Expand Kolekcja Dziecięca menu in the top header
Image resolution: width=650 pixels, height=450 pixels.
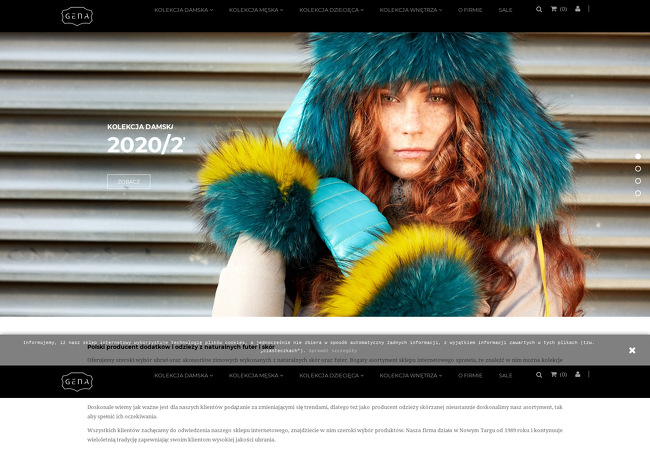pos(332,10)
